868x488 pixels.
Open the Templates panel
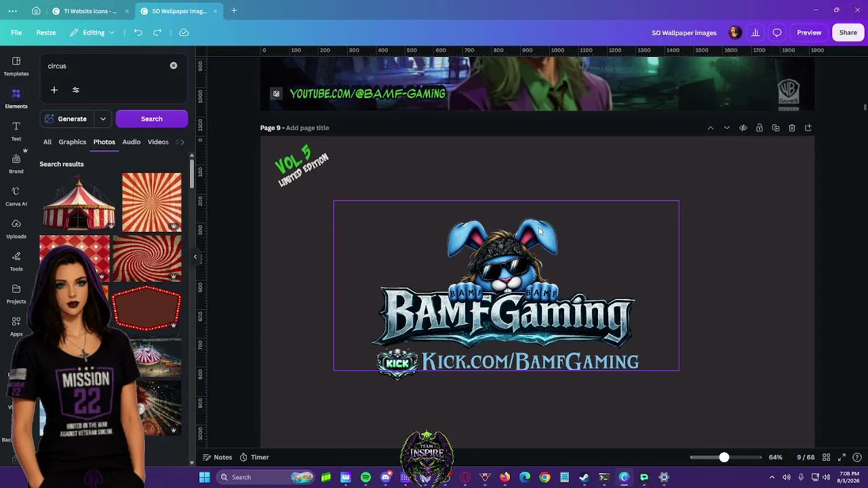(16, 66)
